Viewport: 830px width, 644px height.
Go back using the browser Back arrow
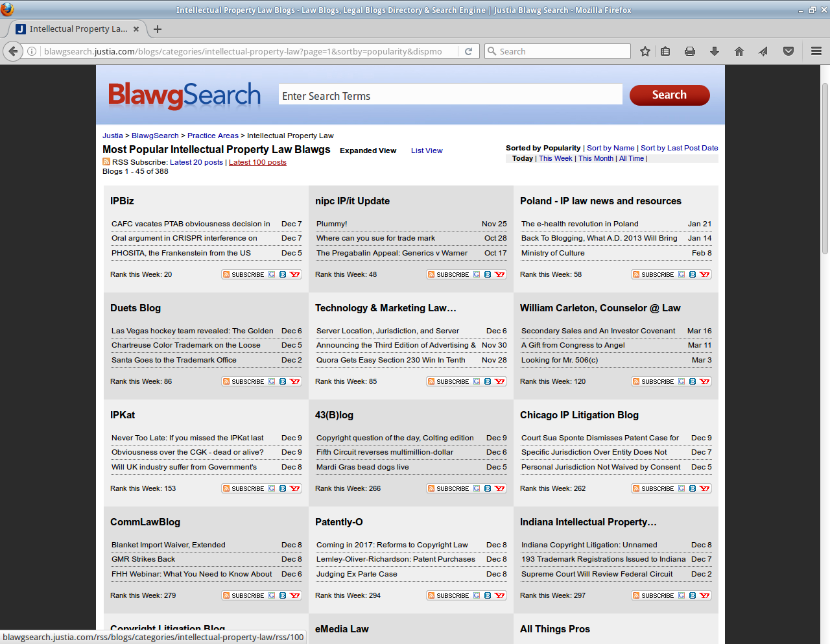pos(13,51)
